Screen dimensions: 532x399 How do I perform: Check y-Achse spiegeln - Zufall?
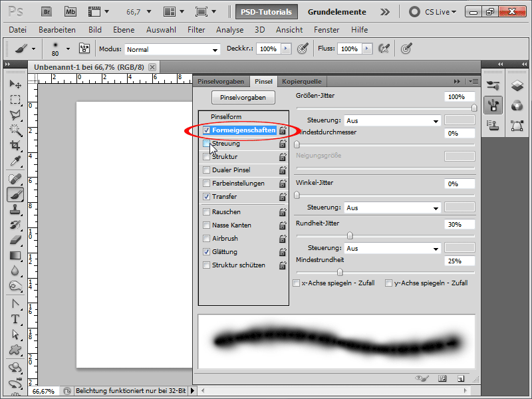coord(389,283)
